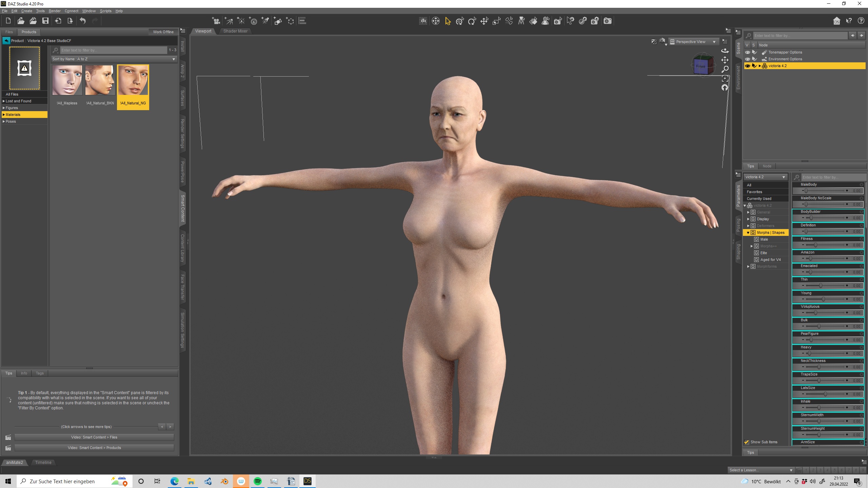Switch to Shader Mixer tab
The height and width of the screenshot is (488, 868).
[235, 31]
